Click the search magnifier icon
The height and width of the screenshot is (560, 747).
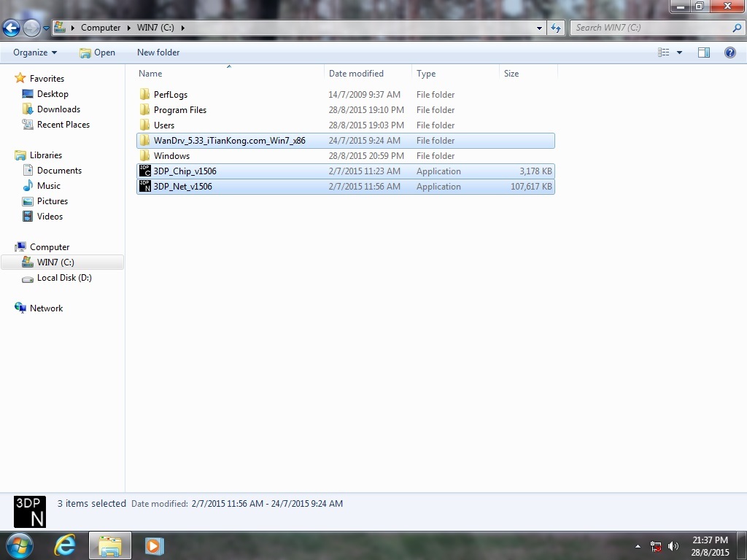click(737, 28)
